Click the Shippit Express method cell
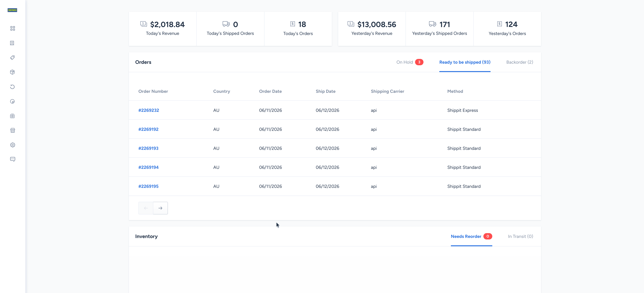The width and height of the screenshot is (644, 293). pyautogui.click(x=462, y=110)
